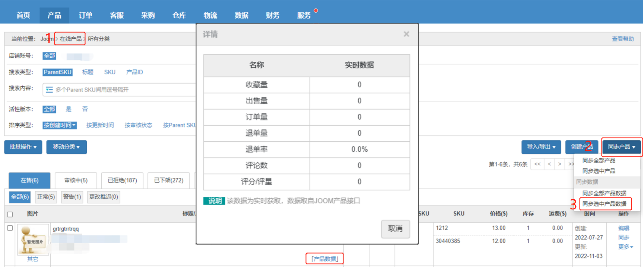Click the 暂无图片 product thumbnail

click(x=33, y=239)
